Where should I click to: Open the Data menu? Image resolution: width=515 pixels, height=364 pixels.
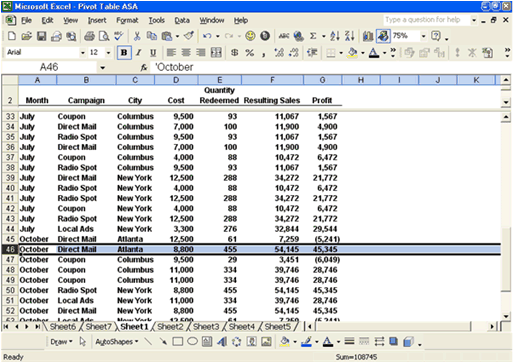[x=182, y=20]
